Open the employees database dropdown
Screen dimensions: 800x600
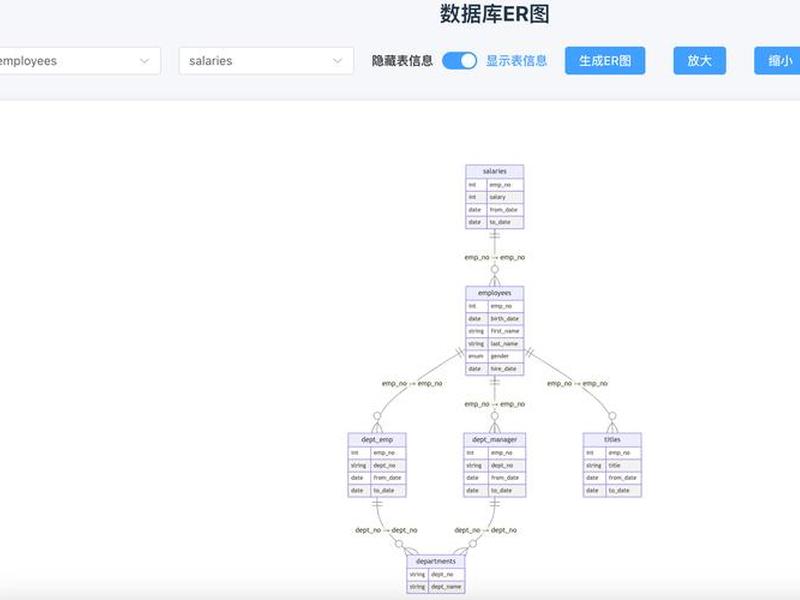pyautogui.click(x=79, y=61)
